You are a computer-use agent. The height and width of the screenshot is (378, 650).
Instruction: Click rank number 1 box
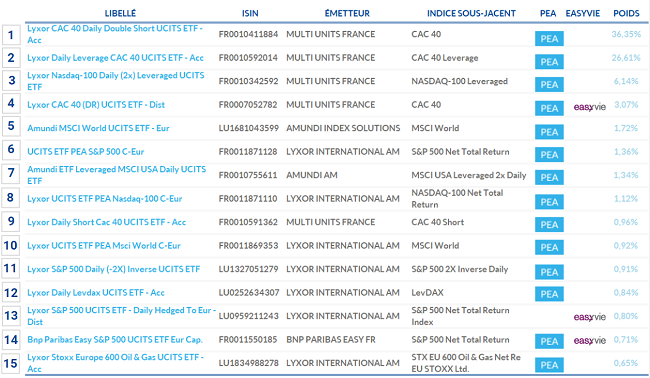click(11, 35)
